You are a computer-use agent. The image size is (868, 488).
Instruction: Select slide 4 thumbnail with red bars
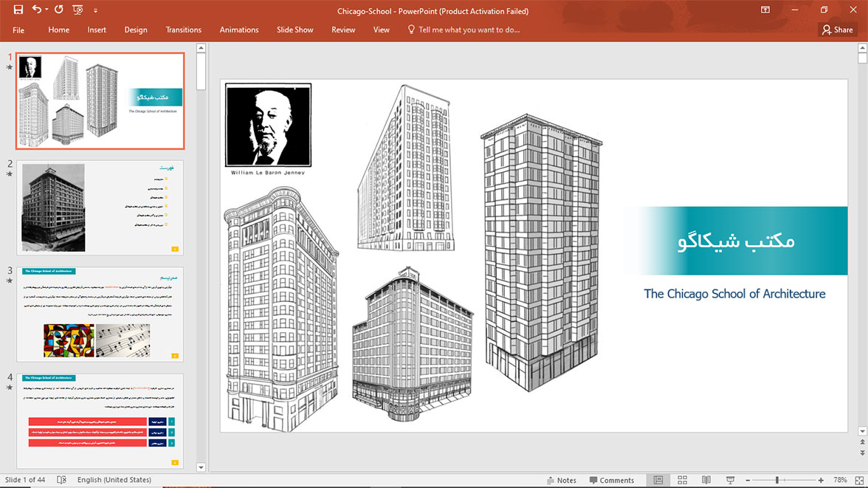pyautogui.click(x=100, y=421)
